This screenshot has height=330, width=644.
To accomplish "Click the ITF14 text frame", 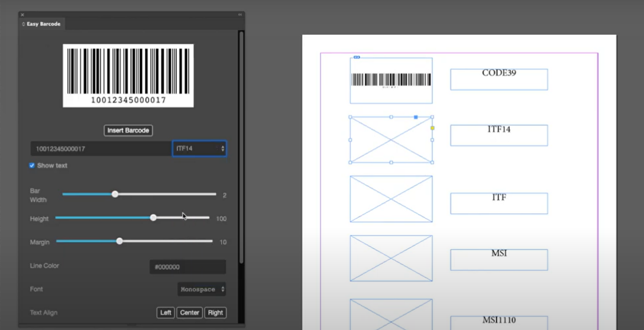I will tap(499, 135).
